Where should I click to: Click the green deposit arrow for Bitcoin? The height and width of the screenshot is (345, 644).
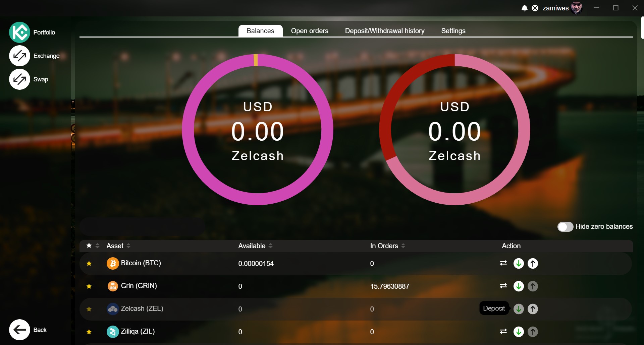519,263
